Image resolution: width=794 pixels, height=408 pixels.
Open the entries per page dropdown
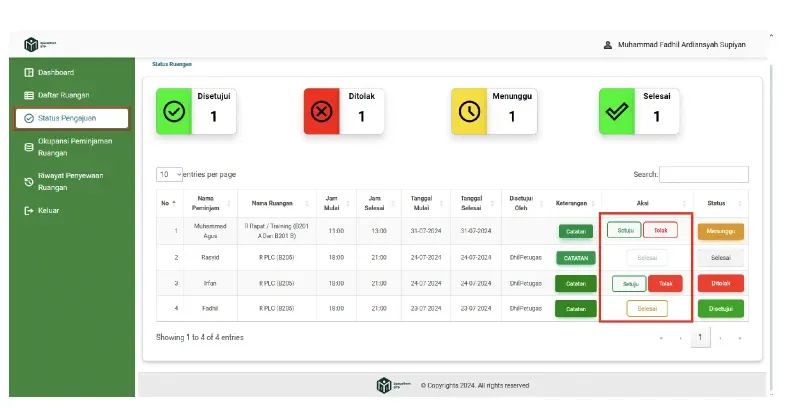click(x=169, y=174)
